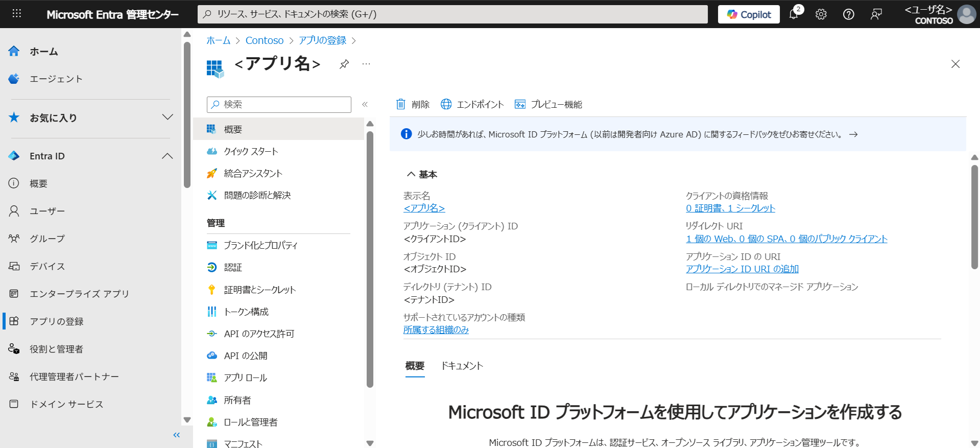980x448 pixels.
Task: Open the help question mark icon
Action: (x=848, y=14)
